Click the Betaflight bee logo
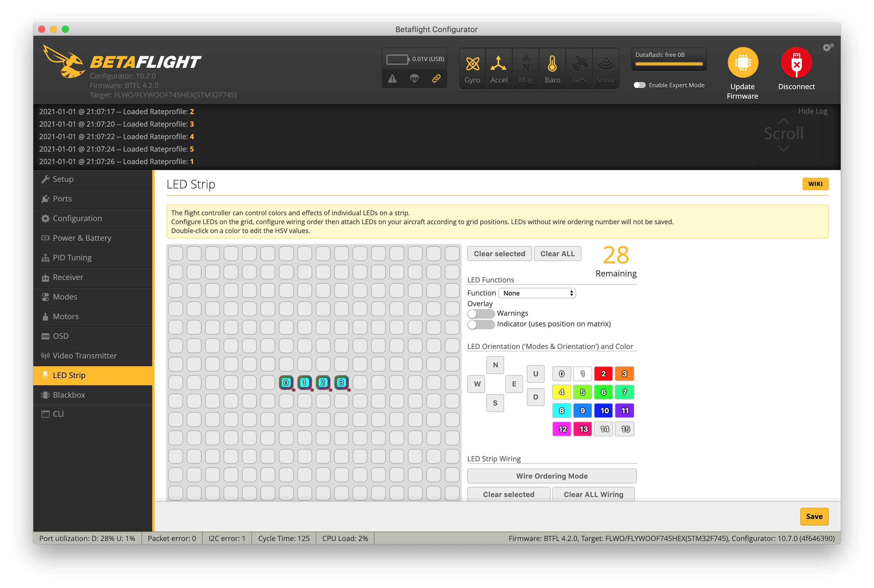Image resolution: width=874 pixels, height=588 pixels. tap(65, 62)
